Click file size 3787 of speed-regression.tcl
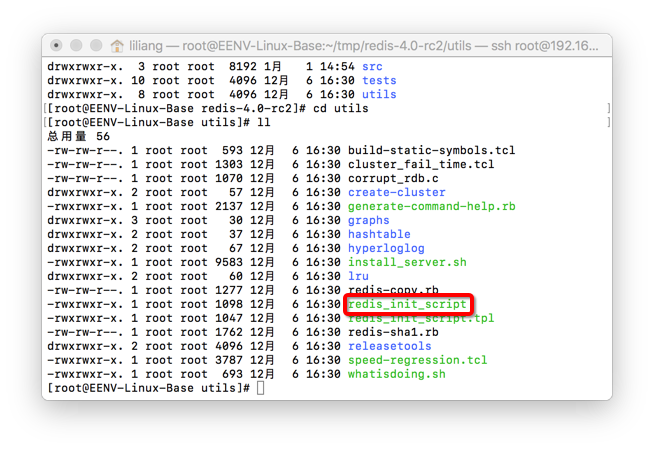 pyautogui.click(x=229, y=360)
